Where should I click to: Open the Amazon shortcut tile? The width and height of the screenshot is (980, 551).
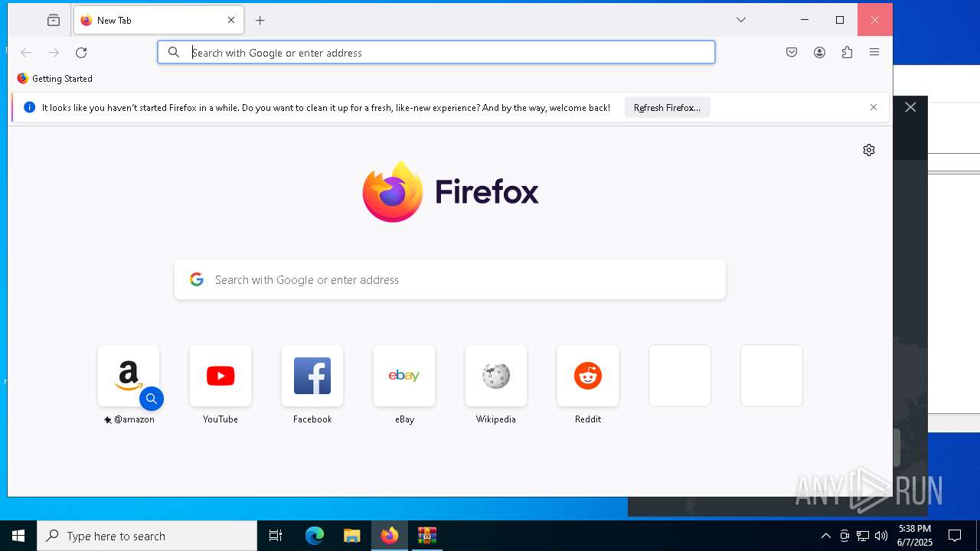point(129,376)
